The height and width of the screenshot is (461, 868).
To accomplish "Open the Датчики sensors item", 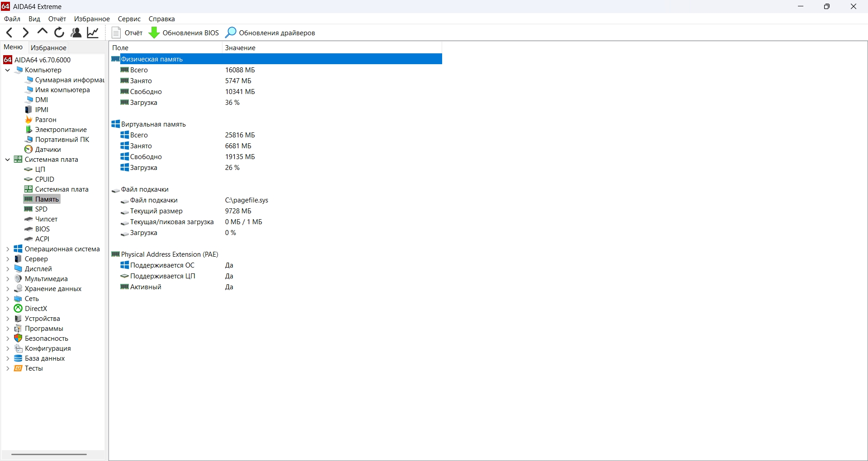I will click(x=43, y=150).
